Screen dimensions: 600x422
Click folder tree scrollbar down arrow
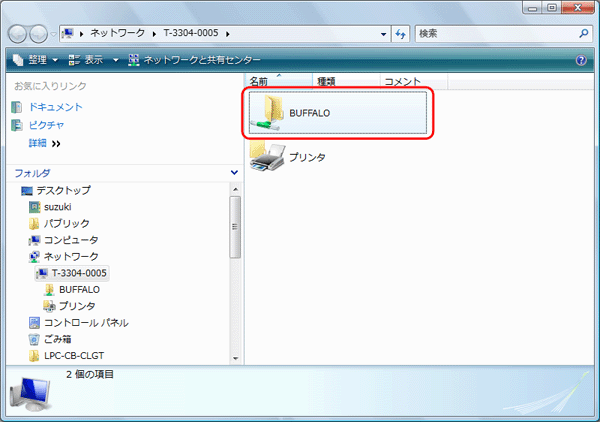tap(235, 358)
